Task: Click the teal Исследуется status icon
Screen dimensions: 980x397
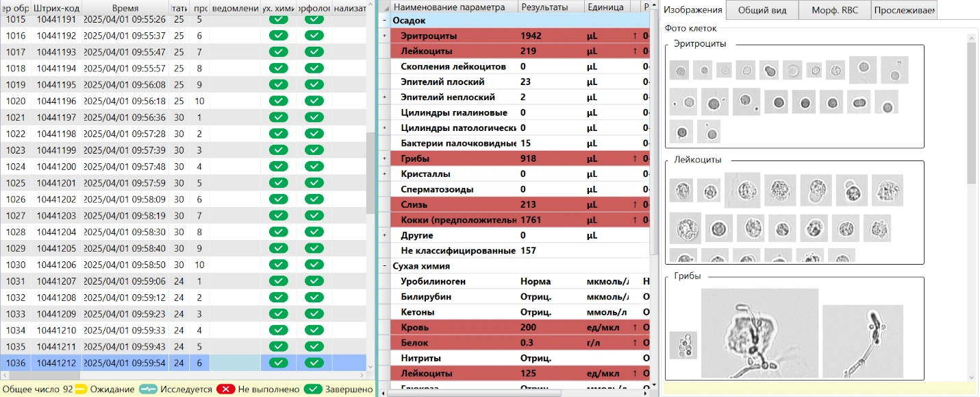Action: point(149,389)
